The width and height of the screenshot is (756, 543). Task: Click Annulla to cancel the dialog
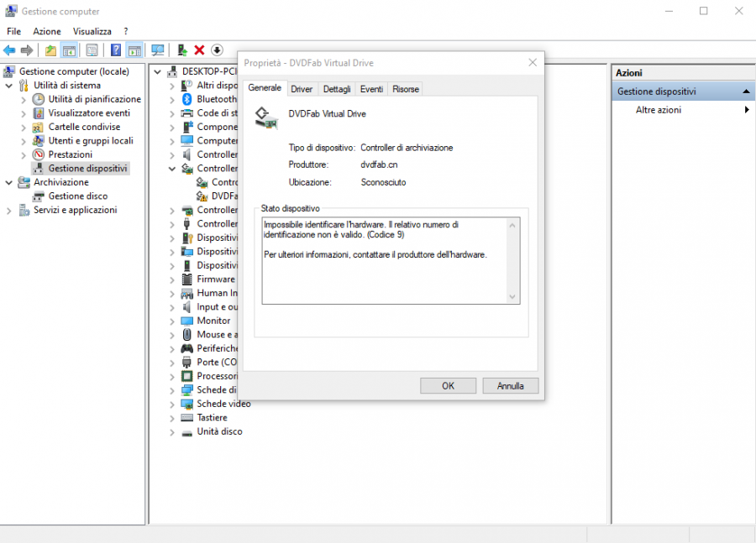tap(510, 386)
